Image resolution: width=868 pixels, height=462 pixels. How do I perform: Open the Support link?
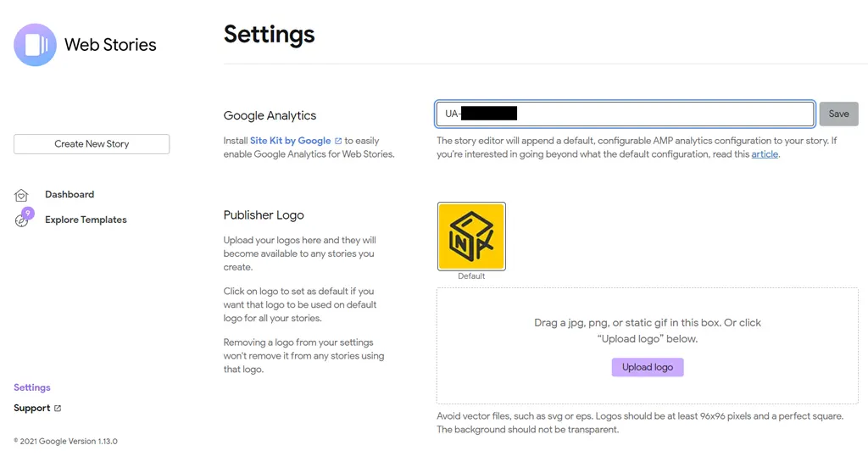pos(32,409)
